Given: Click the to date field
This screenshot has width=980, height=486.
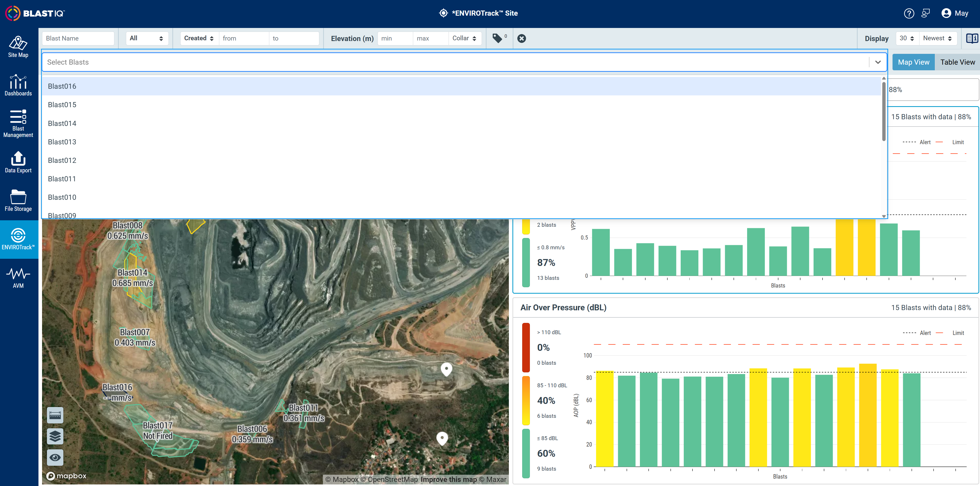Looking at the screenshot, I should [294, 38].
